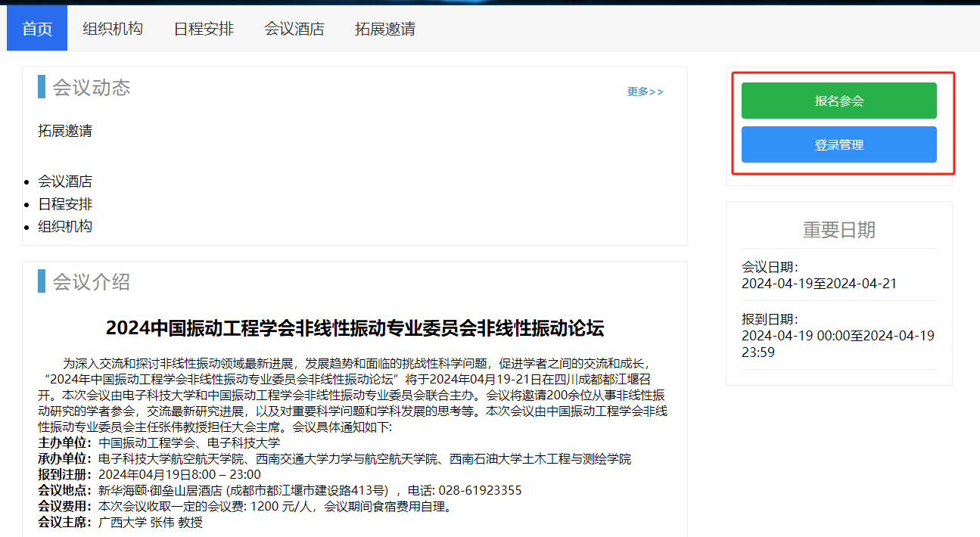Select 会议酒店 in the top navigation bar
Image resolution: width=980 pixels, height=537 pixels.
click(294, 29)
